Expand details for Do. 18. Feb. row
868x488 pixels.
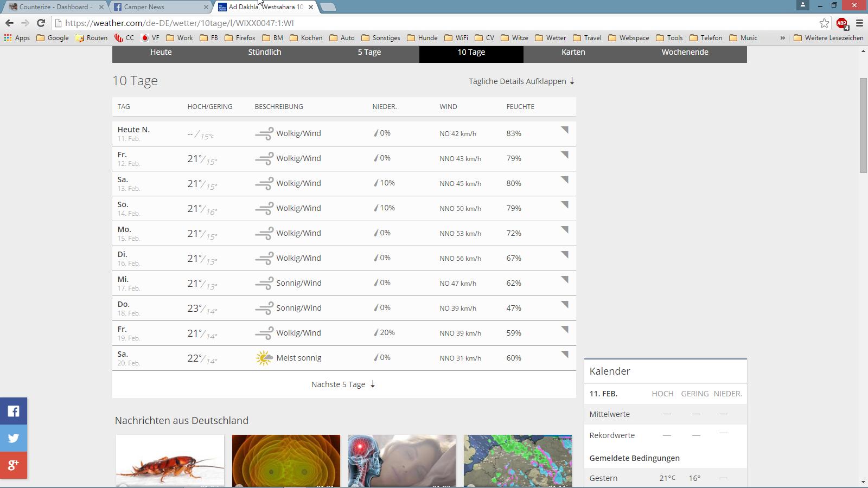[x=565, y=304]
